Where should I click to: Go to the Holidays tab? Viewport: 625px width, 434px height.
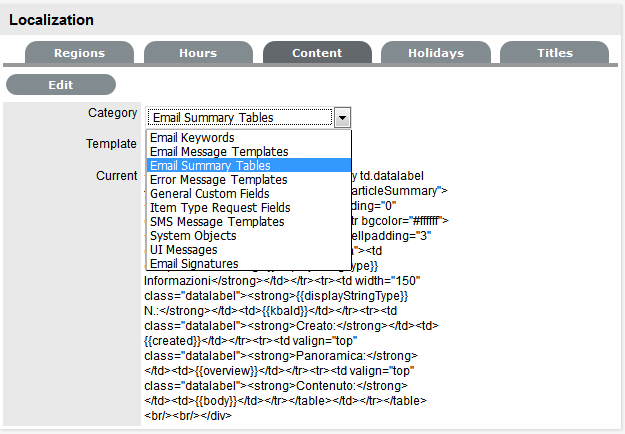(435, 53)
